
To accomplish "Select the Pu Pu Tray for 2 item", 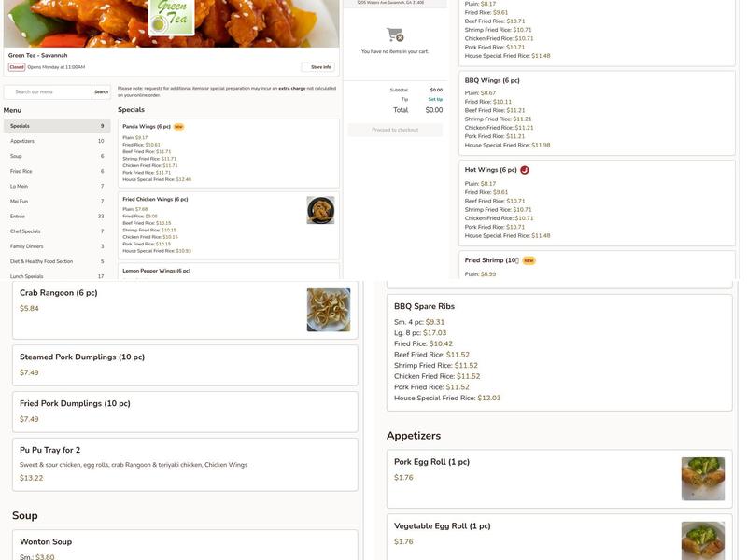I will [x=185, y=464].
